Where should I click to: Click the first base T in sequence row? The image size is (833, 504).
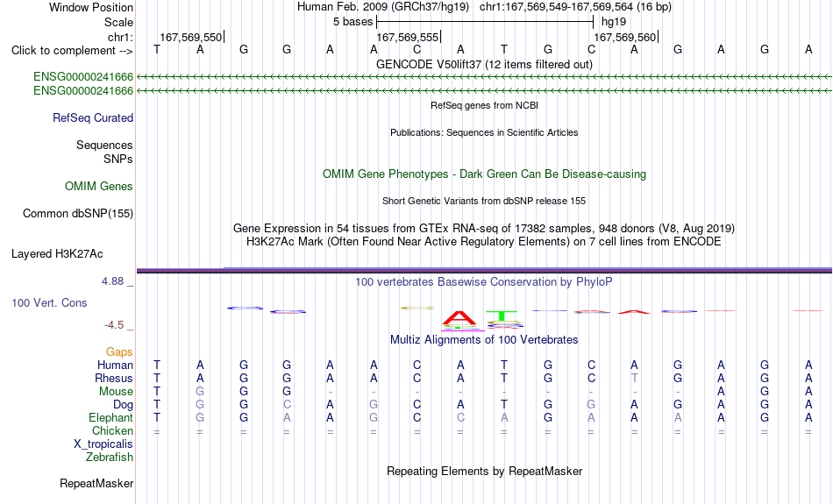click(157, 49)
